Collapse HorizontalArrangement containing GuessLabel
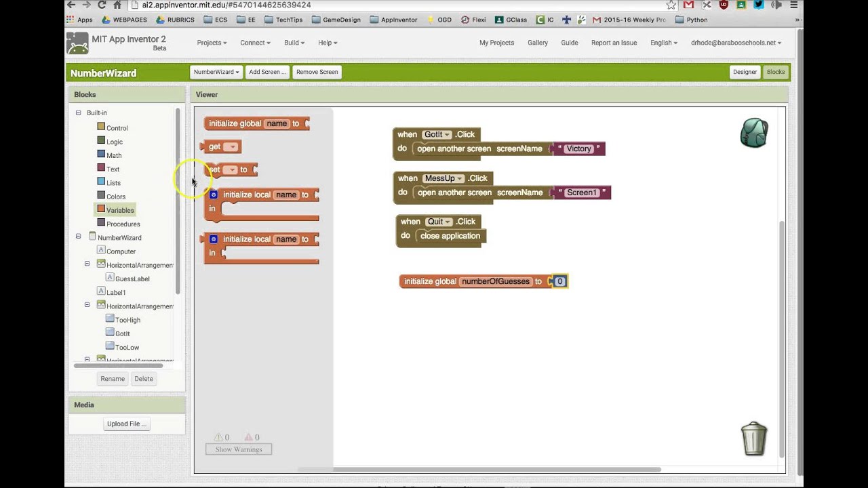 pos(87,264)
